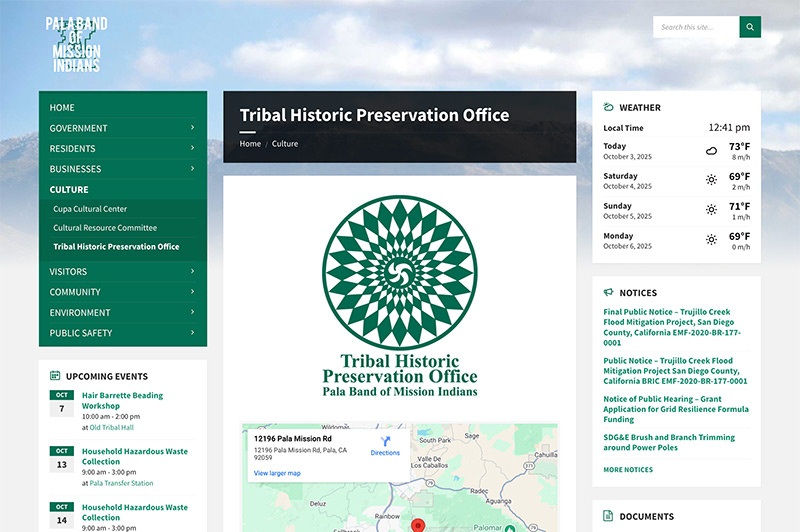Click the calendar icon beside Upcoming Events

coord(55,376)
